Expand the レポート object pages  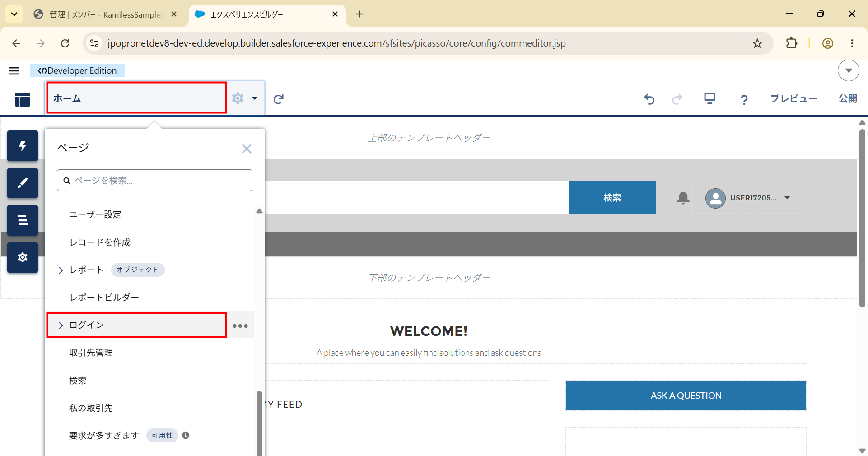click(x=61, y=270)
